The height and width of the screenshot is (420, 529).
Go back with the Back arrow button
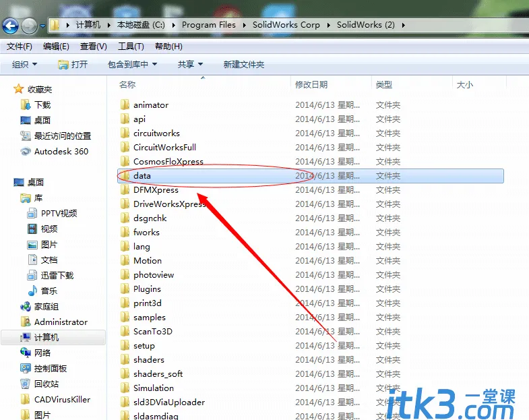coord(11,26)
